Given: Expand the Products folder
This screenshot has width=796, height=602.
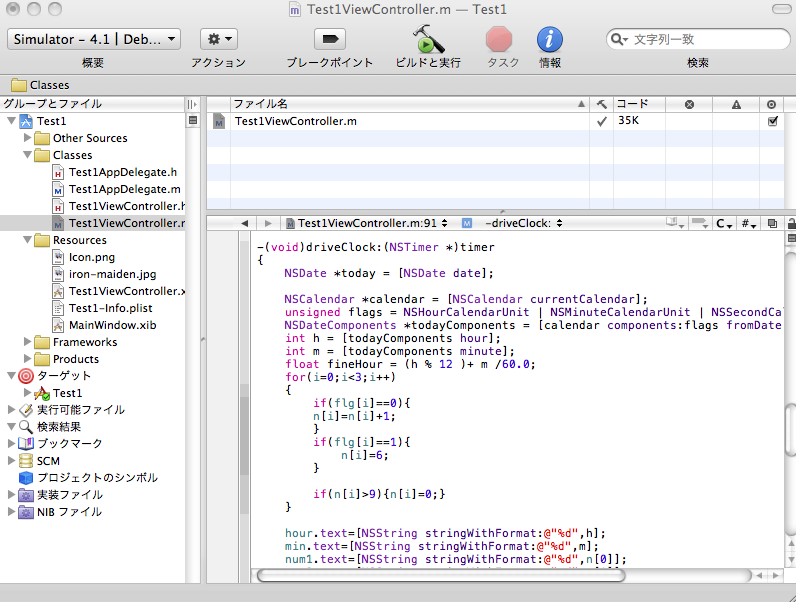Looking at the screenshot, I should coord(27,359).
